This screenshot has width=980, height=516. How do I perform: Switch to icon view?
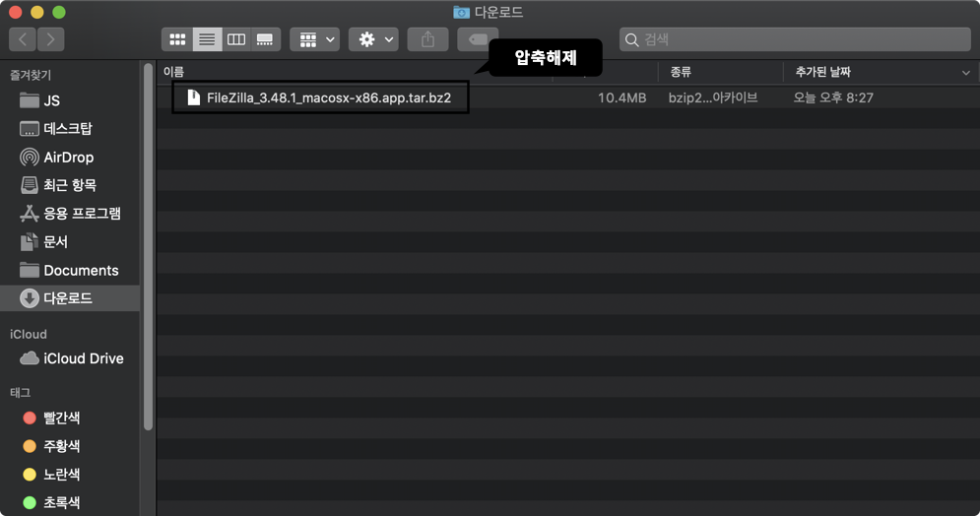(177, 39)
